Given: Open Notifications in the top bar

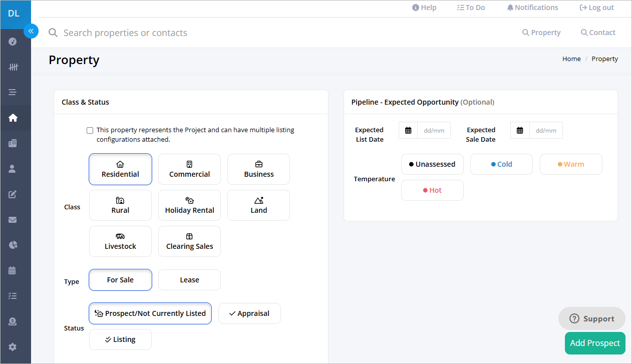Looking at the screenshot, I should pyautogui.click(x=532, y=8).
